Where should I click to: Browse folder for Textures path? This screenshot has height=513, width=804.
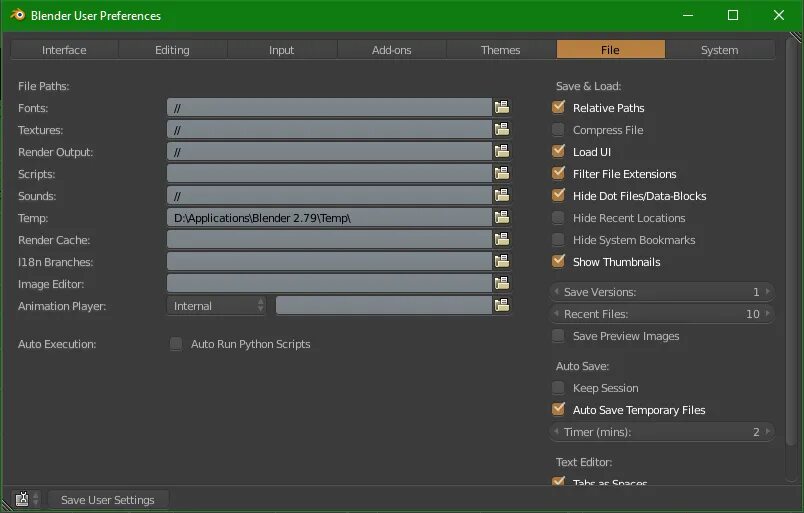502,129
